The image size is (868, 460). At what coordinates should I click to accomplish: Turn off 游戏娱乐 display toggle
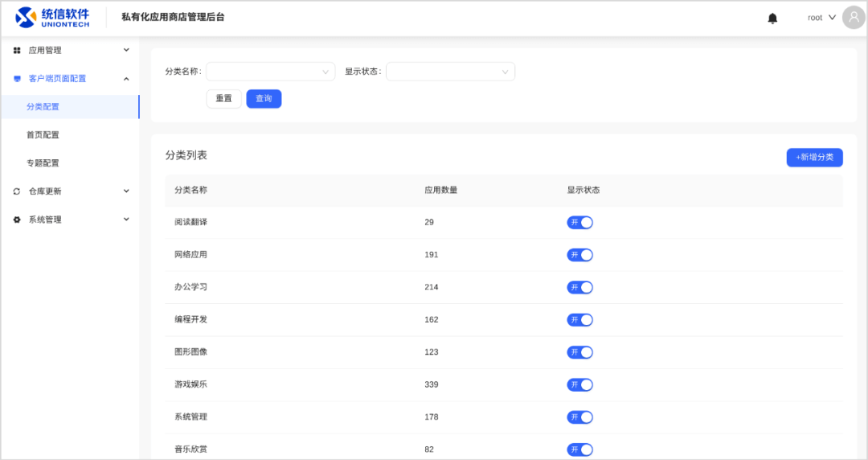coord(579,384)
